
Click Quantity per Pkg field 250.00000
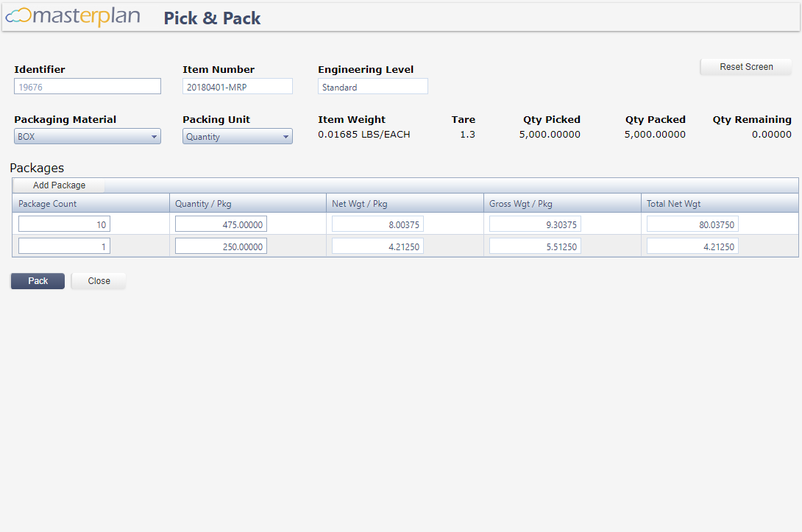click(221, 246)
